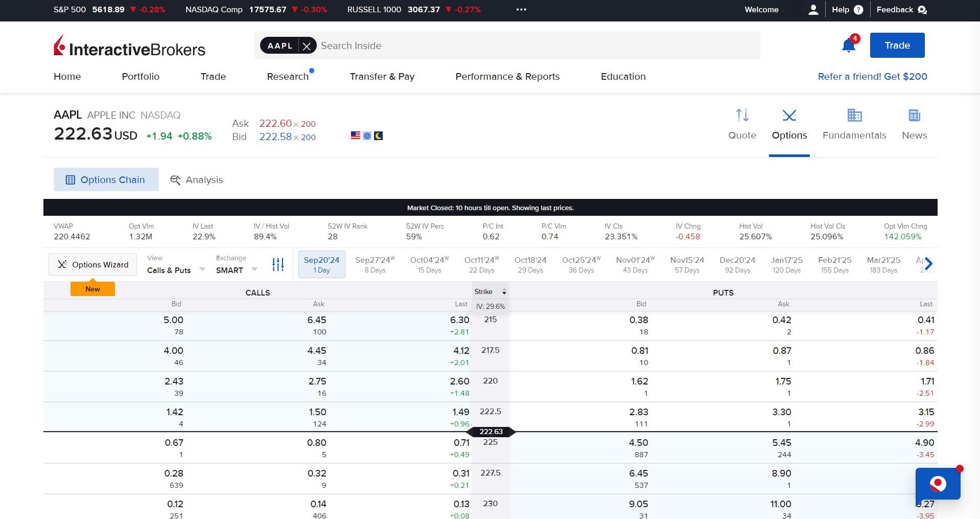Open the Fundamentals view icon
Screen dimensions: 980x519
click(x=854, y=116)
